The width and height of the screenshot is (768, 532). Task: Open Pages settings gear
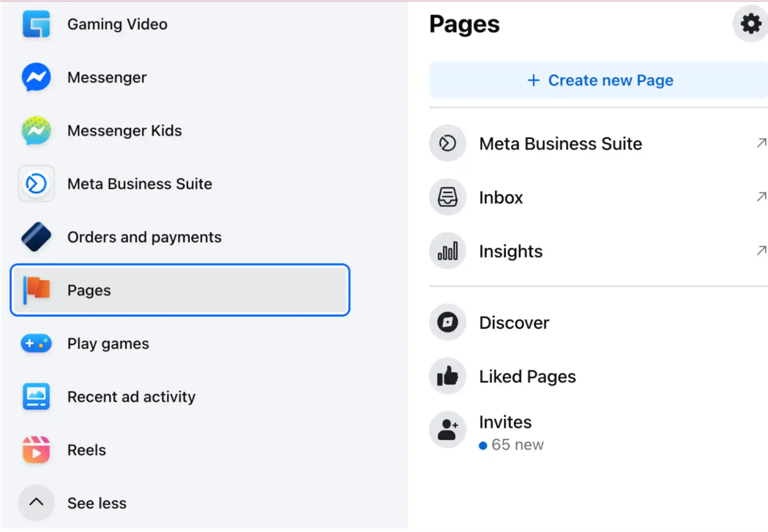751,24
